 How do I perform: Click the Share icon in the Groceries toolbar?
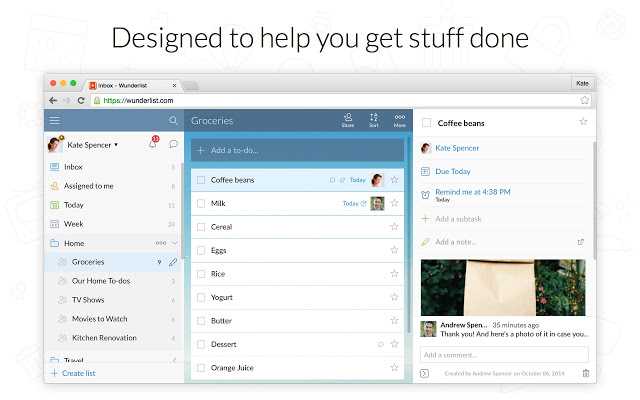[x=347, y=120]
